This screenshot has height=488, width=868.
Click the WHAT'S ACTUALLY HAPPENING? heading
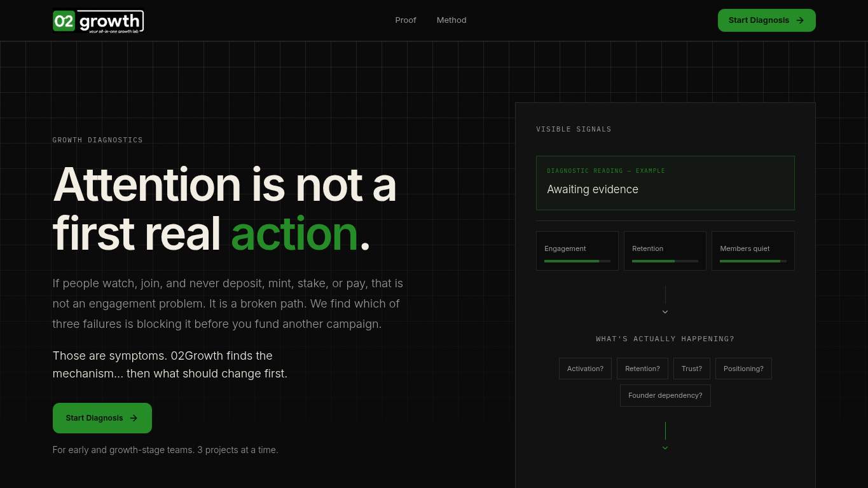tap(665, 339)
